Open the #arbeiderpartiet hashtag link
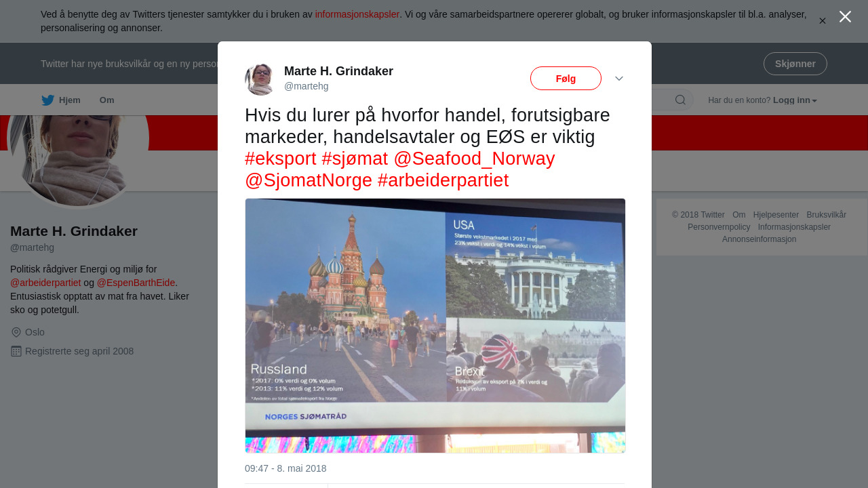 click(443, 180)
